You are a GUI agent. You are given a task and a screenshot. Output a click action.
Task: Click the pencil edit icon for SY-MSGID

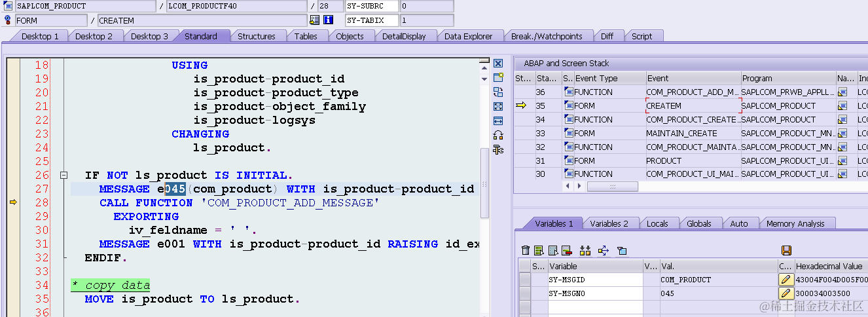786,280
